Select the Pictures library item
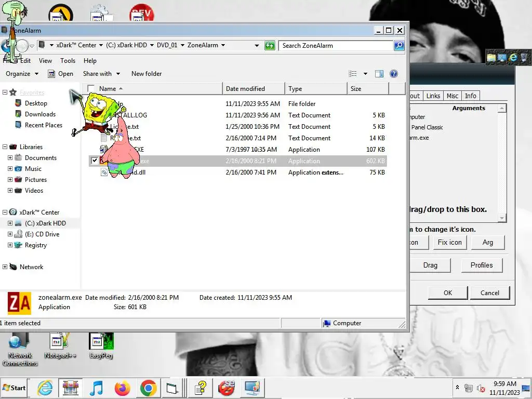 (36, 179)
